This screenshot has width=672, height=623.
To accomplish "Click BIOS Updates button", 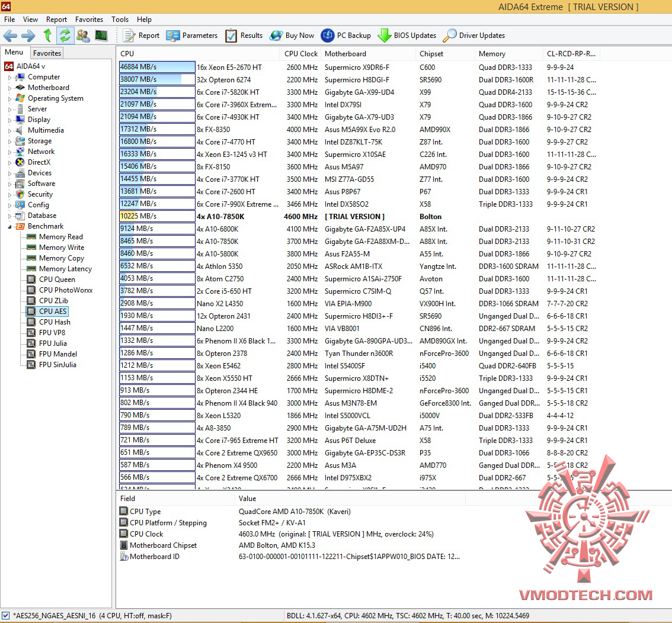I will tap(407, 36).
